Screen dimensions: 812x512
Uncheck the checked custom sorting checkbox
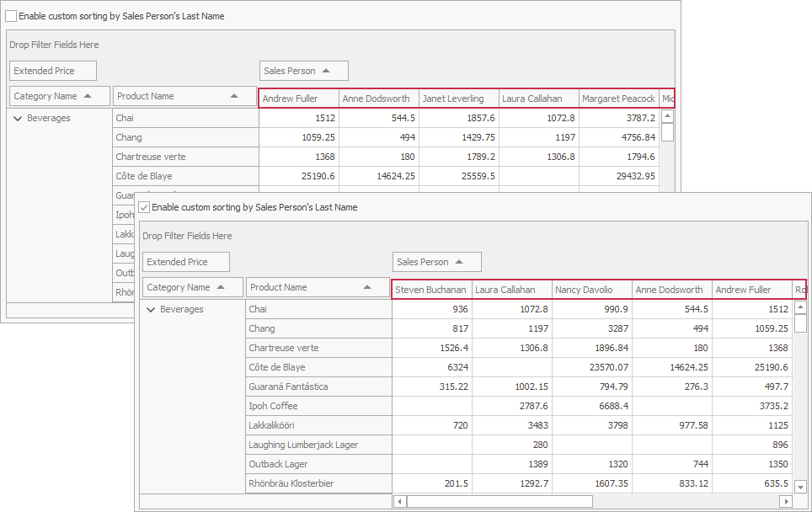click(x=144, y=207)
